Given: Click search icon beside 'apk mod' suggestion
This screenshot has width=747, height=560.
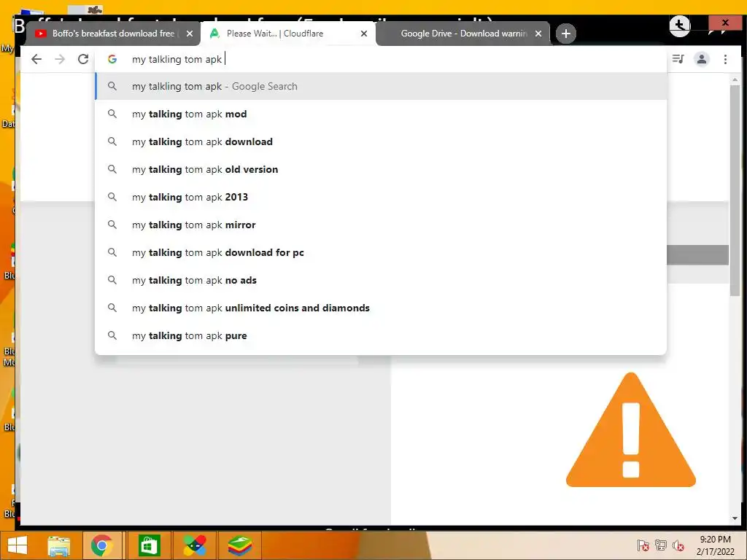Looking at the screenshot, I should tap(112, 114).
